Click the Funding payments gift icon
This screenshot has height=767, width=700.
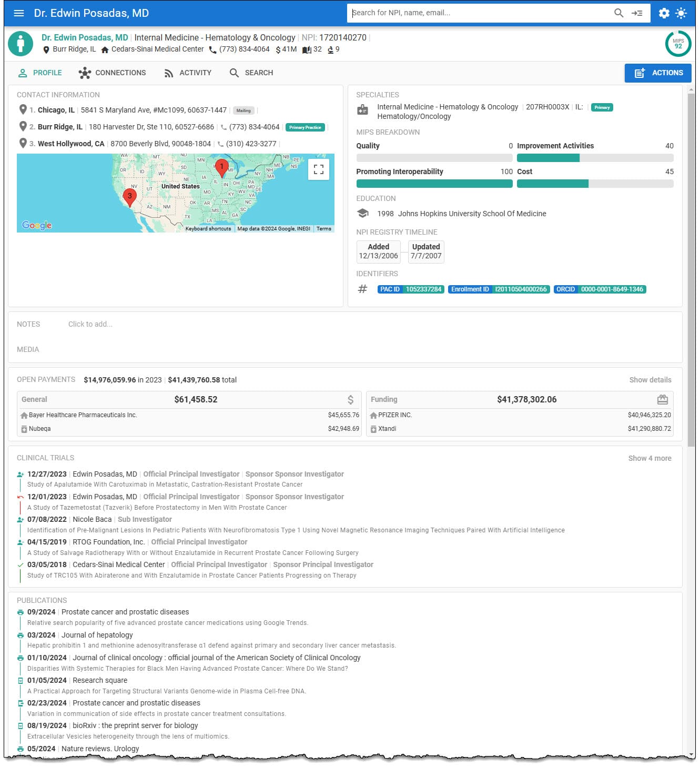[x=663, y=400]
